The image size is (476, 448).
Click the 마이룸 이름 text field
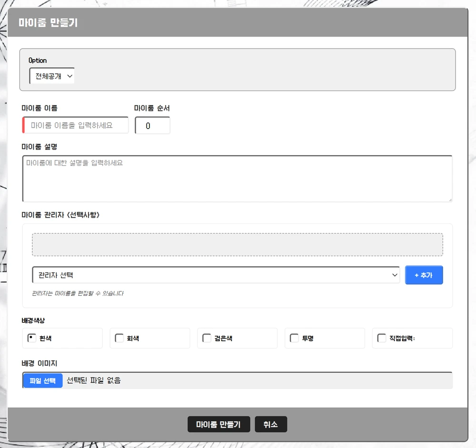76,126
